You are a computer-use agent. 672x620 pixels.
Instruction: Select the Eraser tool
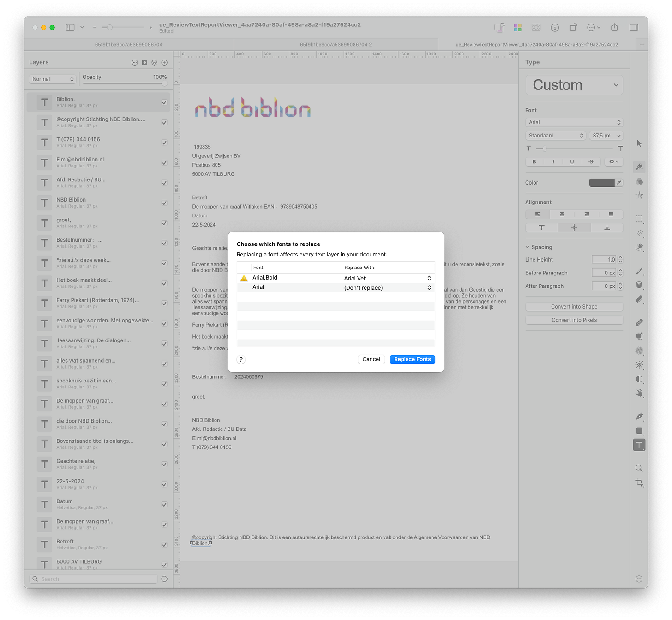point(639,299)
